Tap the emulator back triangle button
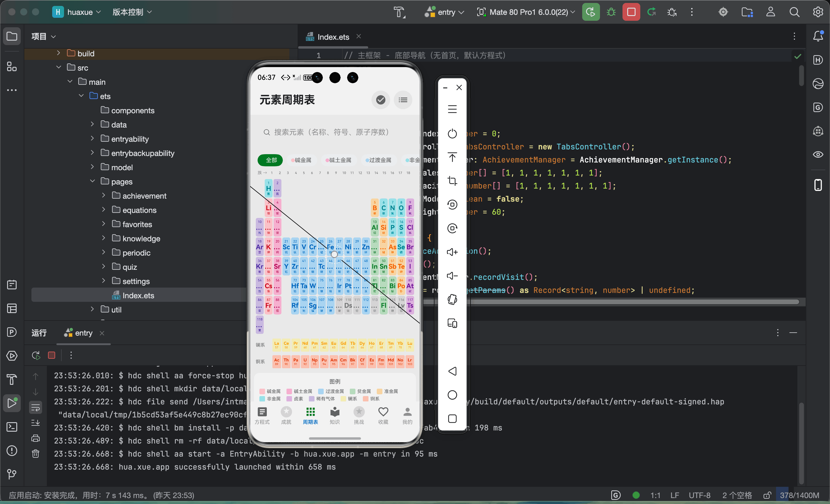This screenshot has height=504, width=830. pyautogui.click(x=452, y=371)
